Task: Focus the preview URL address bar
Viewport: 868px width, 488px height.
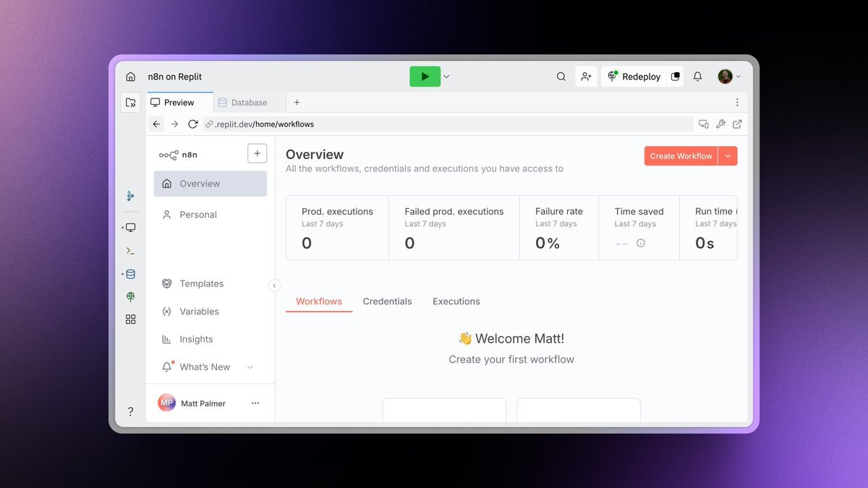Action: (x=448, y=124)
